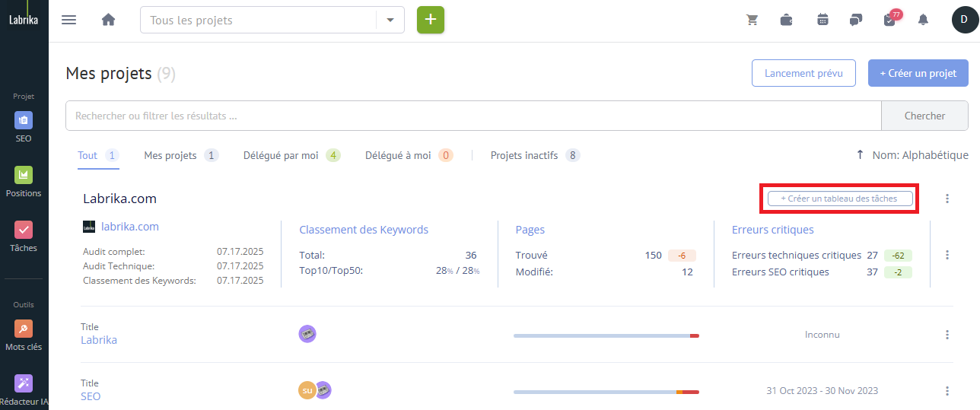Click Erreurs techniques critiques label
Screen dimensions: 980x410
click(797, 256)
